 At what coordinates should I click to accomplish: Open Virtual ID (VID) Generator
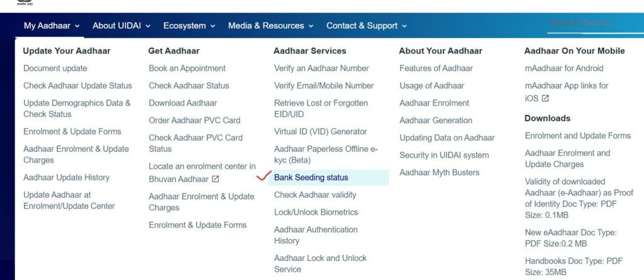[320, 132]
